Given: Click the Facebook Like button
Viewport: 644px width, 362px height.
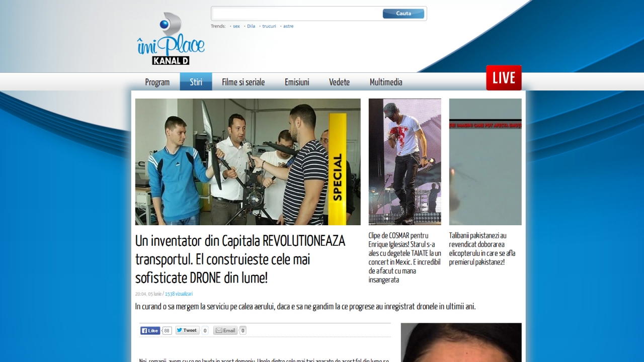Looking at the screenshot, I should 150,330.
